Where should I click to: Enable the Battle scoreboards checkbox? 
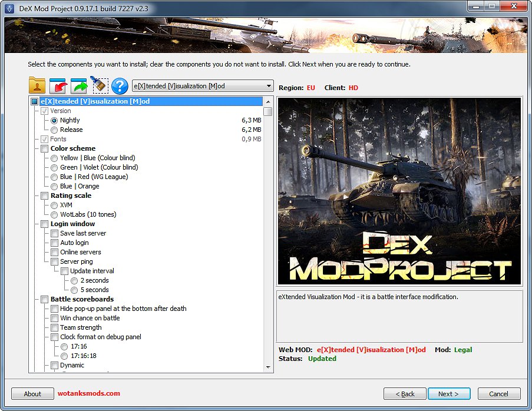click(44, 300)
